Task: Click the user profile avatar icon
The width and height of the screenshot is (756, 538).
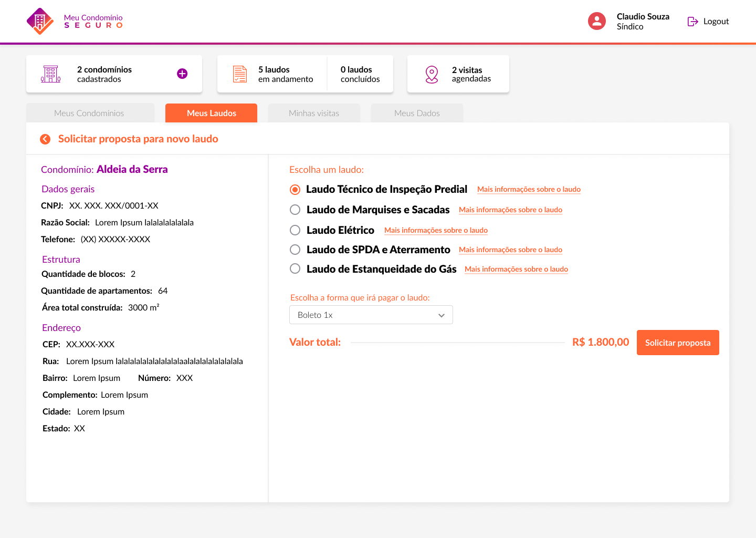Action: [x=596, y=21]
